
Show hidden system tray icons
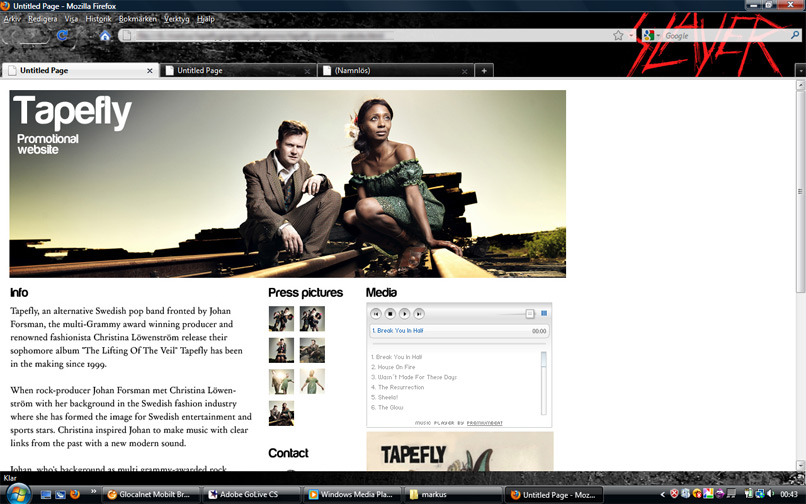[662, 495]
